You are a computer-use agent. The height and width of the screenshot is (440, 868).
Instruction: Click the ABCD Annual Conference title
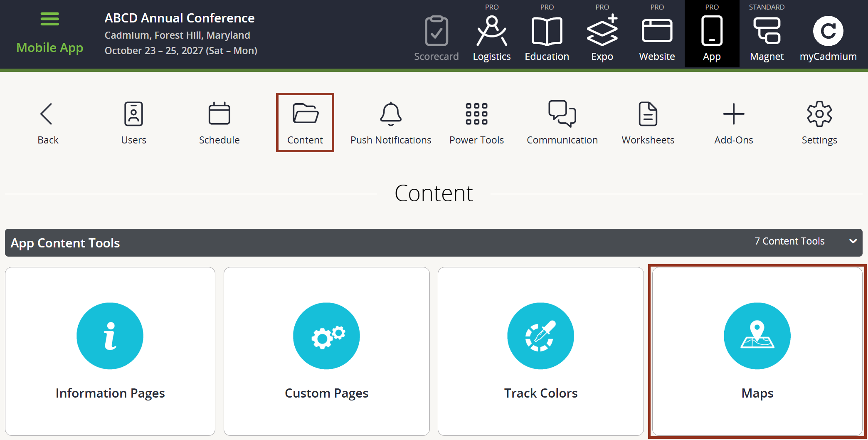click(x=180, y=18)
